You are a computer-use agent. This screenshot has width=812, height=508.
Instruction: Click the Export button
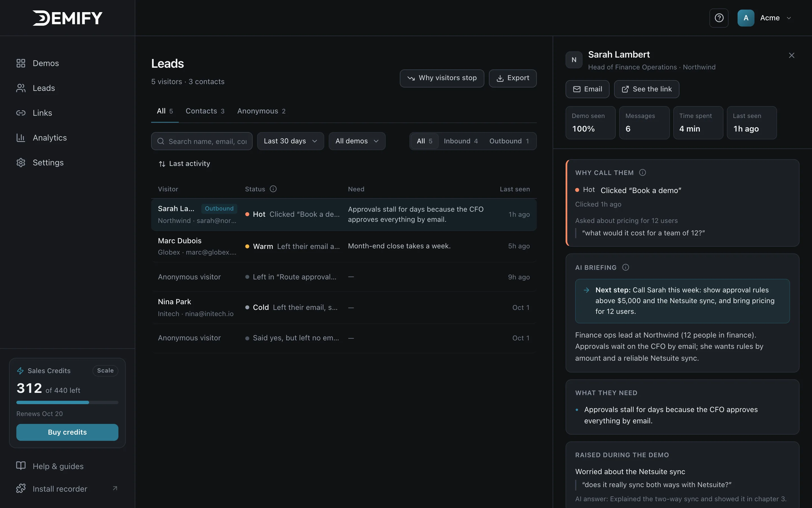(513, 78)
